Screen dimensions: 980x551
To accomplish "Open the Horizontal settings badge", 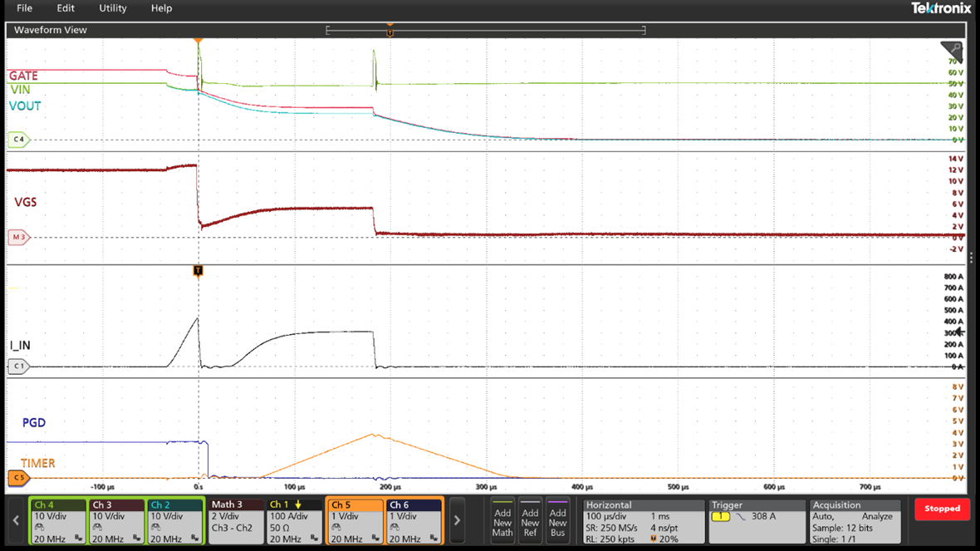I will pyautogui.click(x=642, y=521).
